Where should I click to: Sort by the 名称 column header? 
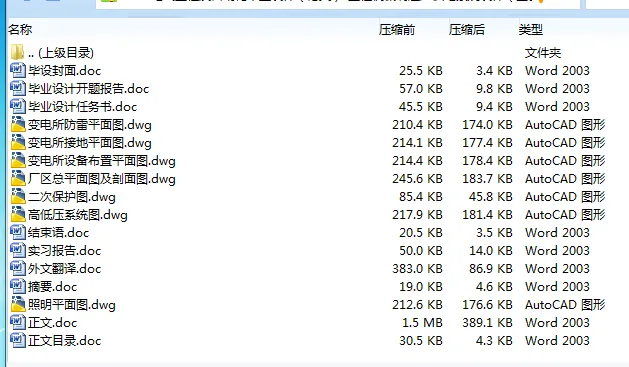pos(20,30)
